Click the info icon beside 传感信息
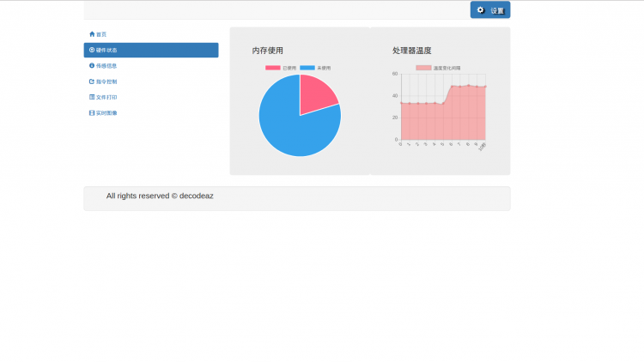644x362 pixels. click(x=92, y=66)
